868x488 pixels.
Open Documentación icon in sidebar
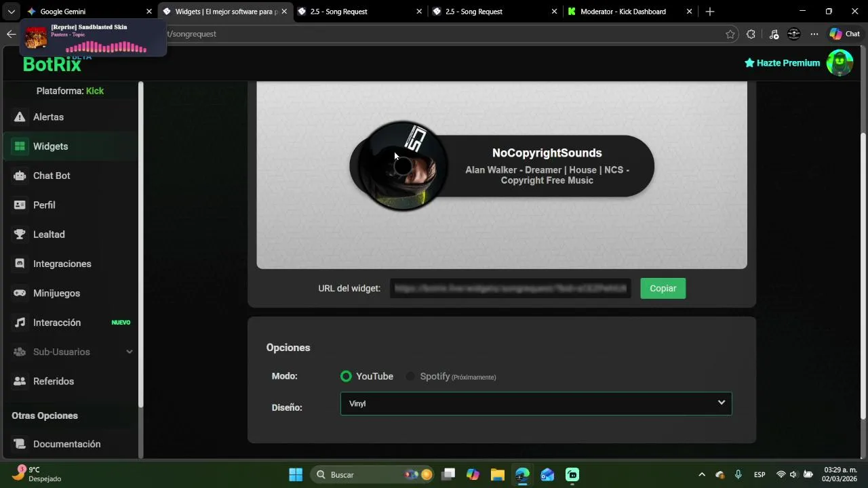[20, 444]
